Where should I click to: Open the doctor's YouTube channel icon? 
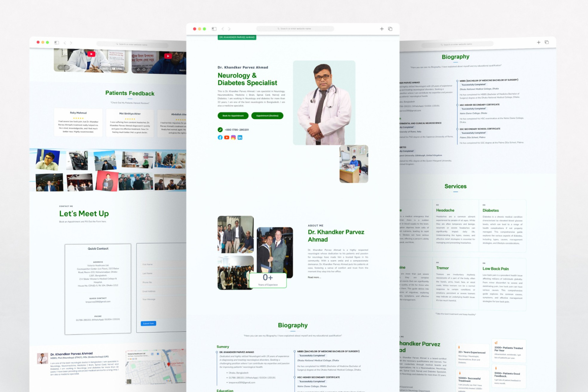(227, 138)
